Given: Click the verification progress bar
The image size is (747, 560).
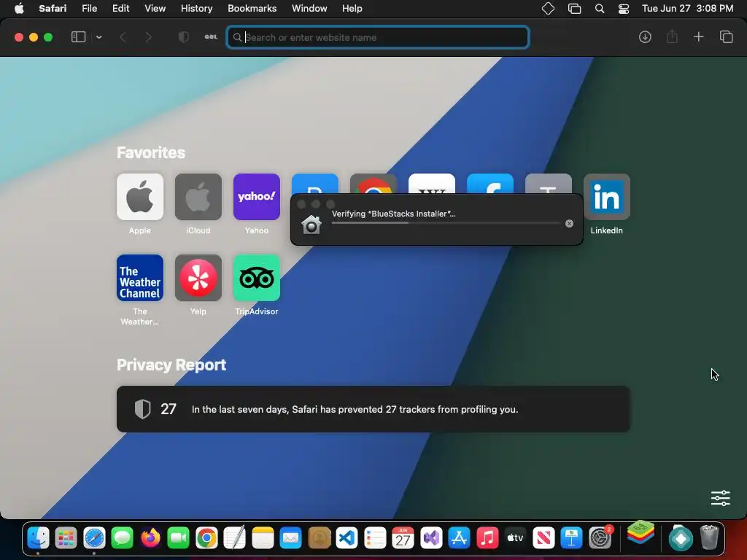Looking at the screenshot, I should (446, 223).
